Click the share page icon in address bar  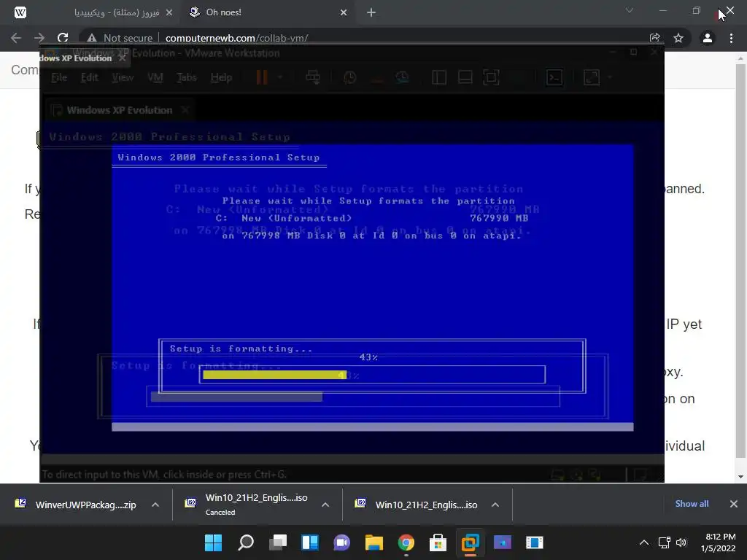tap(654, 38)
